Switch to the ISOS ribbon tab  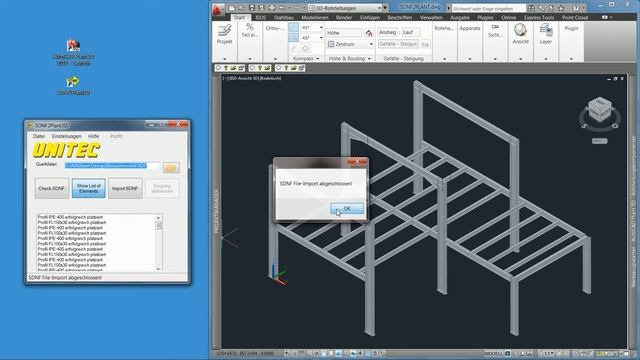[260, 18]
